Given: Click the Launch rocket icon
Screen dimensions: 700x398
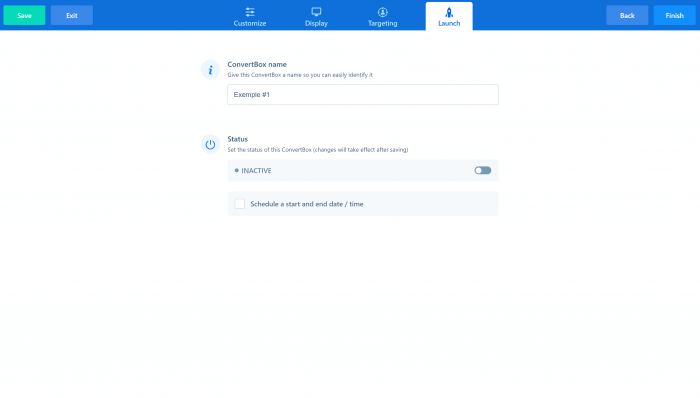Looking at the screenshot, I should click(x=449, y=12).
